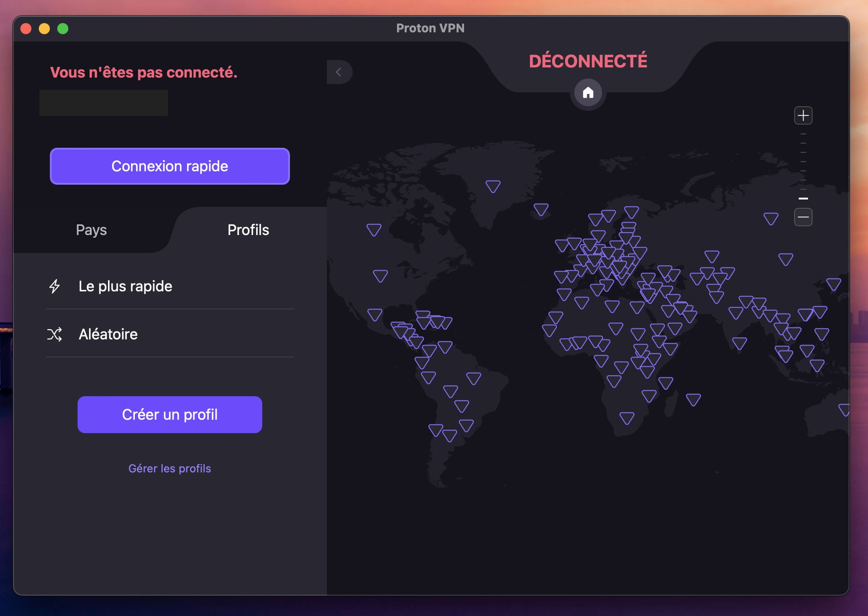868x616 pixels.
Task: Collapse the sidebar with the chevron arrow
Action: tap(339, 72)
